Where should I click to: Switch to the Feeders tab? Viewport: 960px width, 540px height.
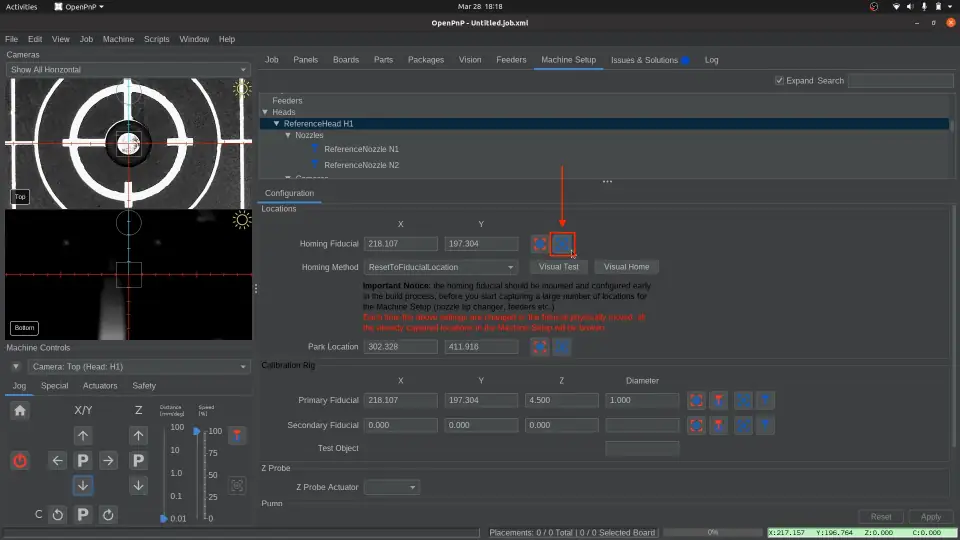click(511, 60)
